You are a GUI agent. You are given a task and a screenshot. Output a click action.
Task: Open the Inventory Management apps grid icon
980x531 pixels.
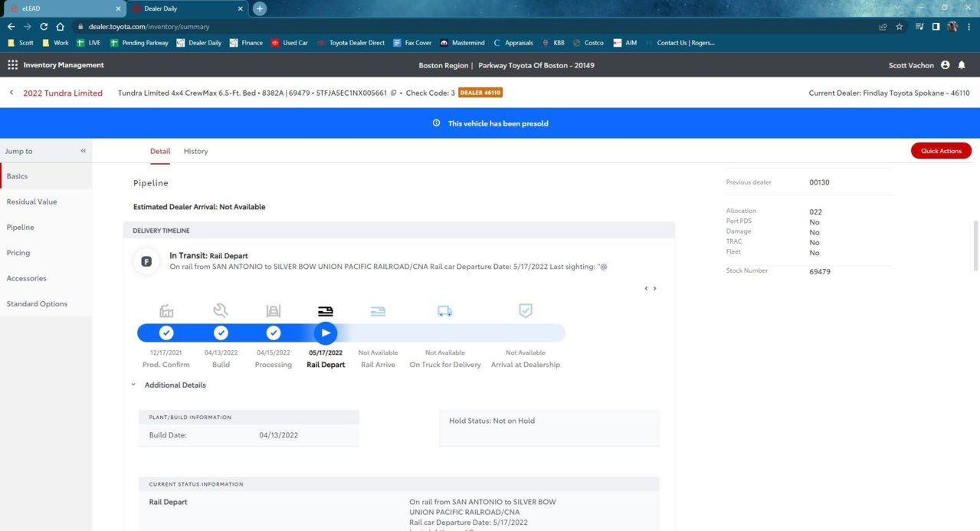pyautogui.click(x=12, y=65)
